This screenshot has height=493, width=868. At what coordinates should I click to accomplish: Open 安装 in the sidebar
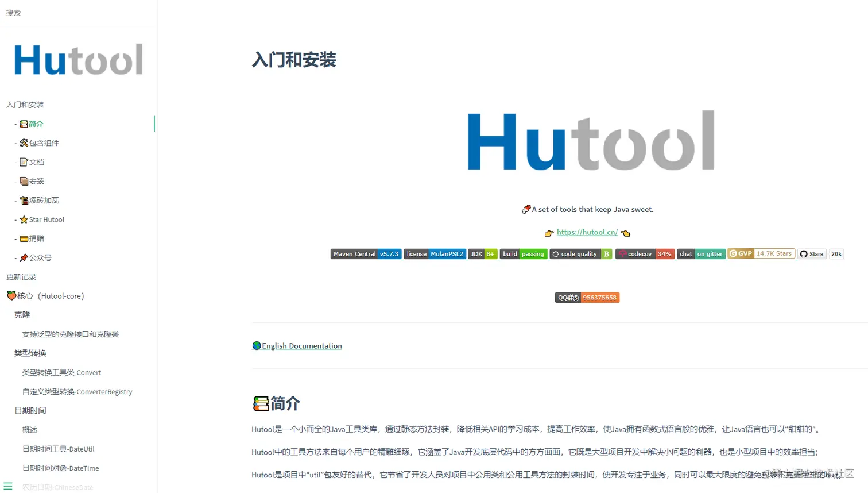[x=36, y=181]
